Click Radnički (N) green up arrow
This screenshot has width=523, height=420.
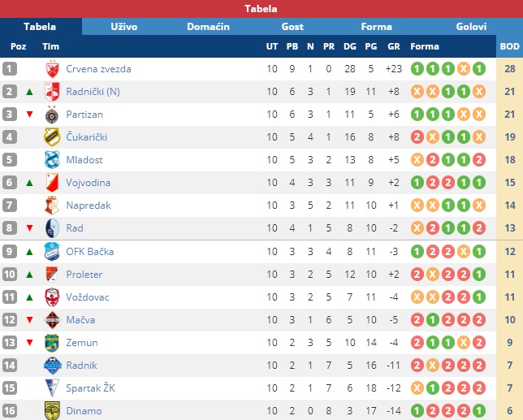(30, 92)
